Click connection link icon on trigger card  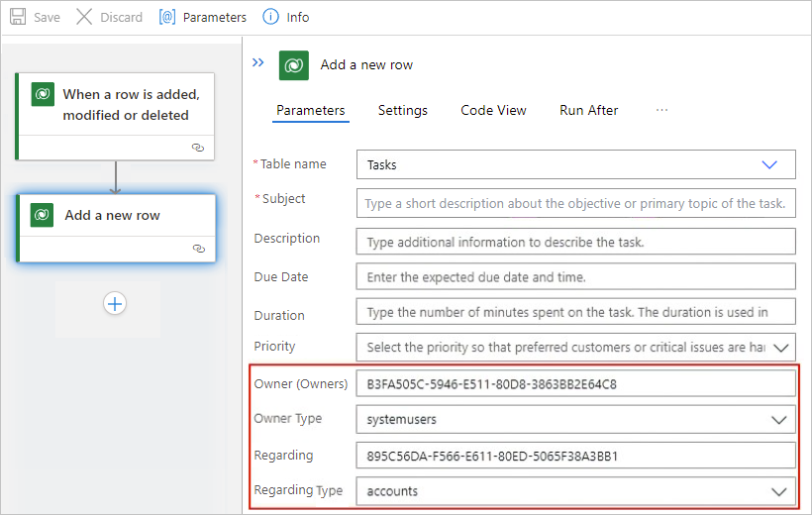click(198, 148)
